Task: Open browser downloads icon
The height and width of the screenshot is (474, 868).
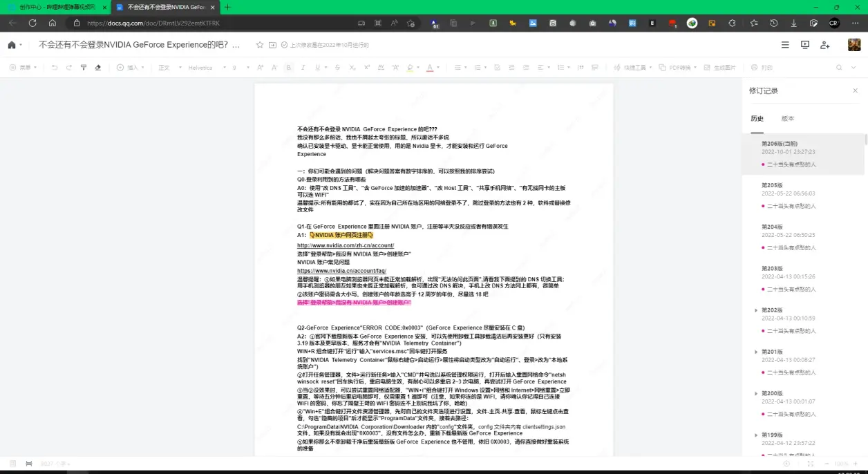Action: 793,23
